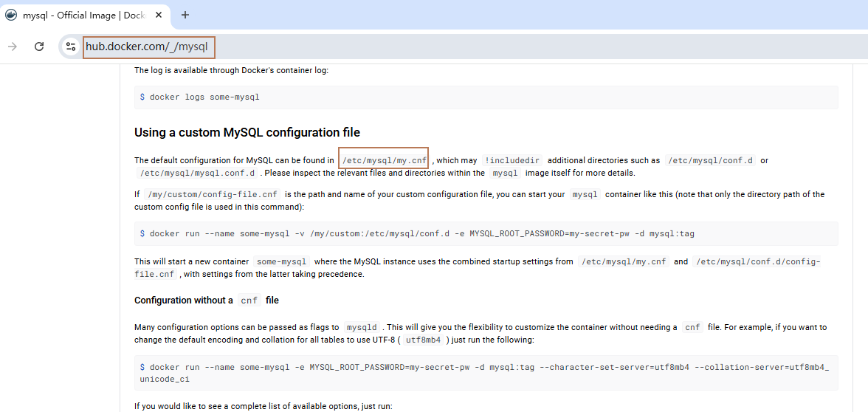Click the /etc/mysql/conf.d inline code in the !includedir sentence
Screen dimensions: 868x412
click(x=710, y=161)
